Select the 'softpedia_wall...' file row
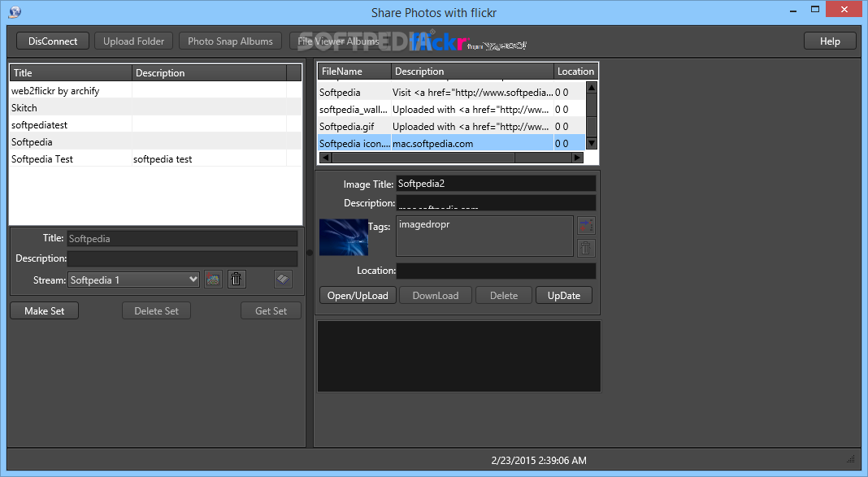 tap(452, 109)
